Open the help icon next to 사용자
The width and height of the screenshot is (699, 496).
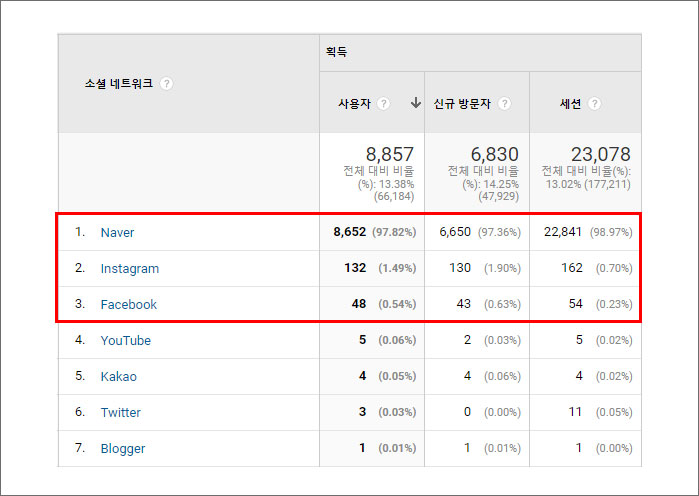(384, 104)
